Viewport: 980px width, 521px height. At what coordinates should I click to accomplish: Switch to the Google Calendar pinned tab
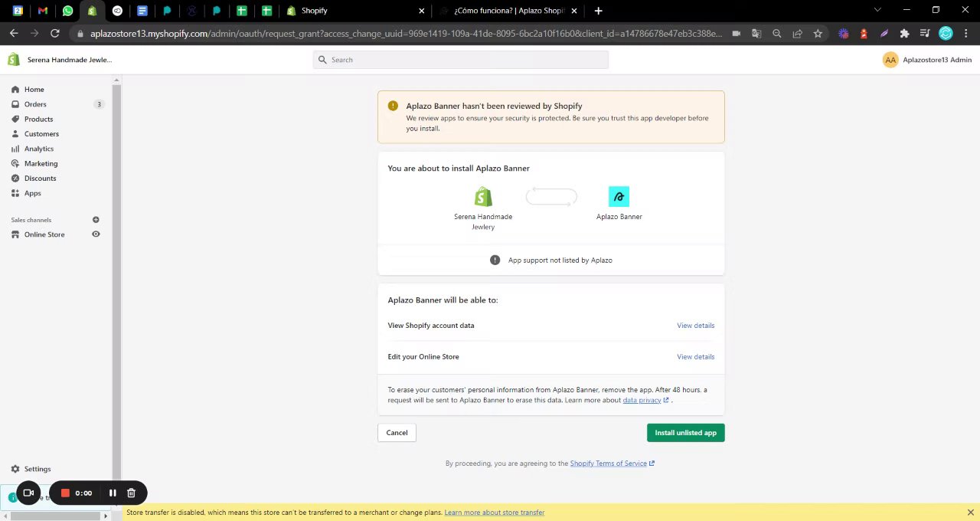(18, 11)
